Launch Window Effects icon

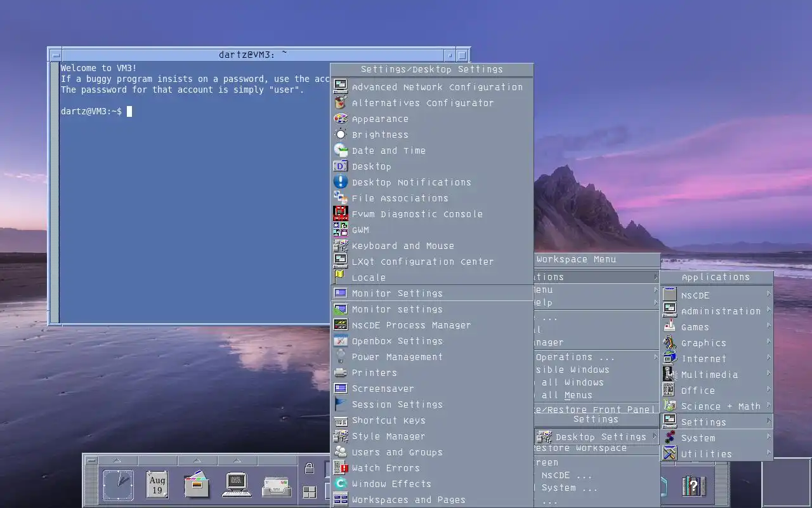[x=341, y=483]
